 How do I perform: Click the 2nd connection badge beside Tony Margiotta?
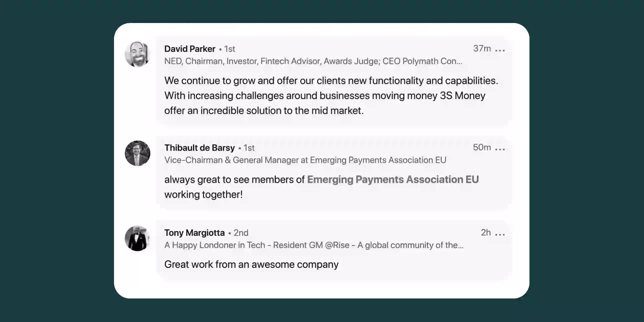[x=241, y=233]
